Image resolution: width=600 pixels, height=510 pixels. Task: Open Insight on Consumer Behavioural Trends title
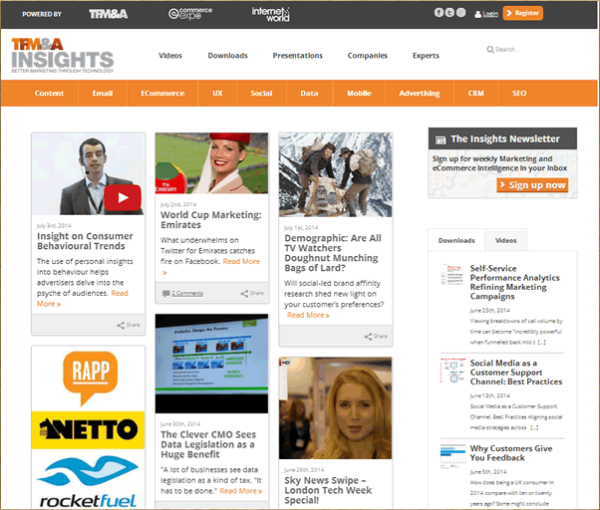tap(85, 241)
